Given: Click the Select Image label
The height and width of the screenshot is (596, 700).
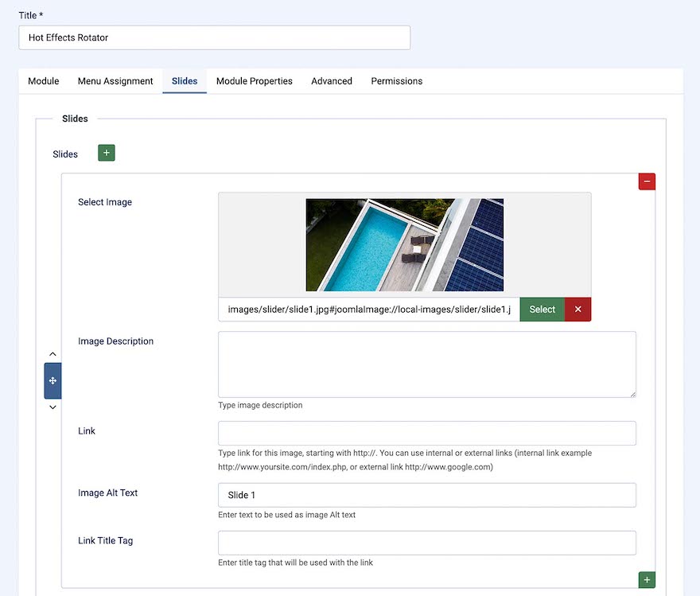Looking at the screenshot, I should click(x=105, y=202).
